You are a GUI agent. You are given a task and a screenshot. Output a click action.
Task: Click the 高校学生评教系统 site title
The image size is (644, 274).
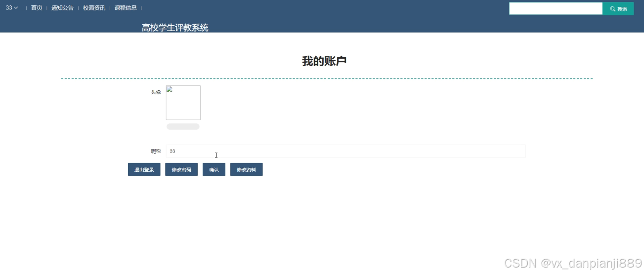click(175, 28)
